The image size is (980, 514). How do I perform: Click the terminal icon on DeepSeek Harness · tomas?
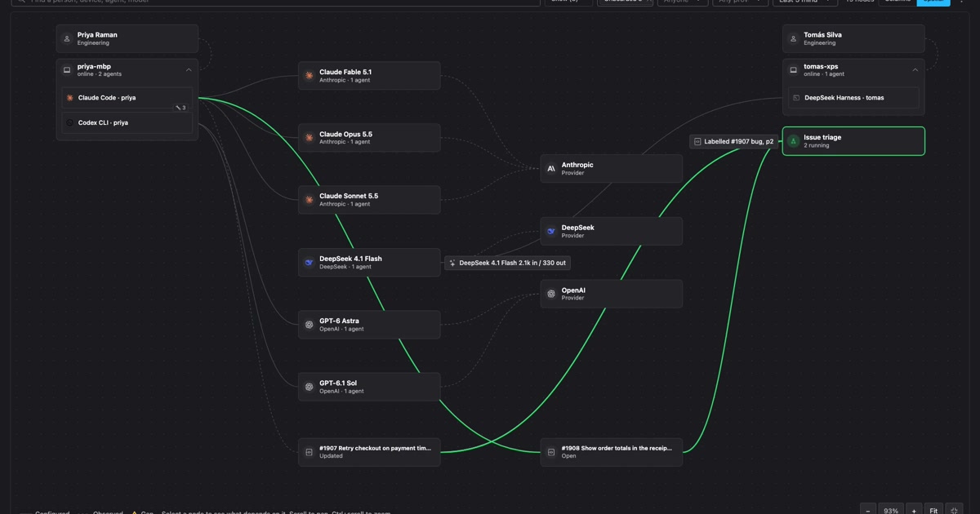[x=796, y=98]
